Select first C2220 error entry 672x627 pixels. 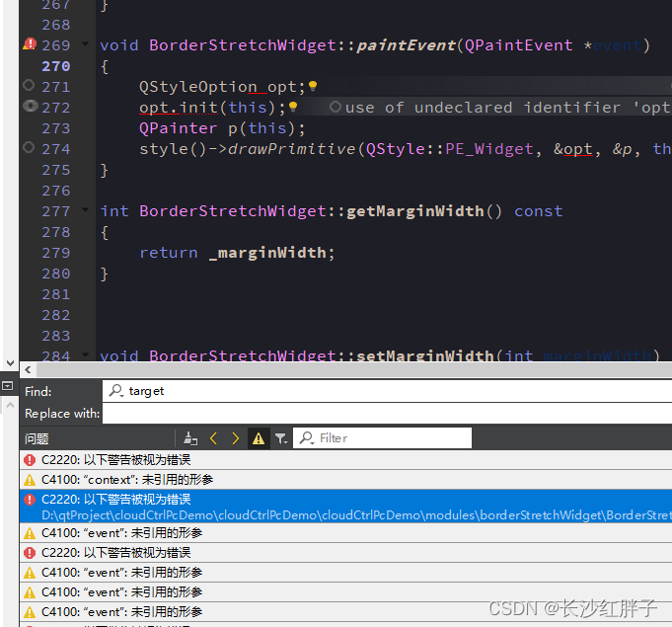tap(345, 460)
